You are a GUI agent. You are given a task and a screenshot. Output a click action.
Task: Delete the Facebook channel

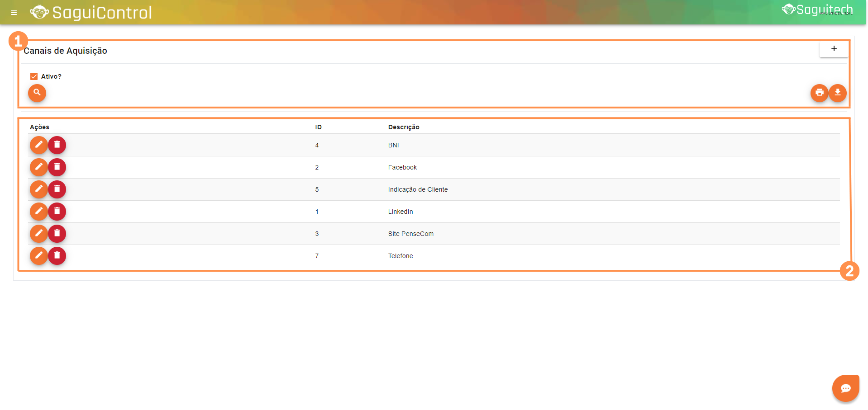click(57, 167)
